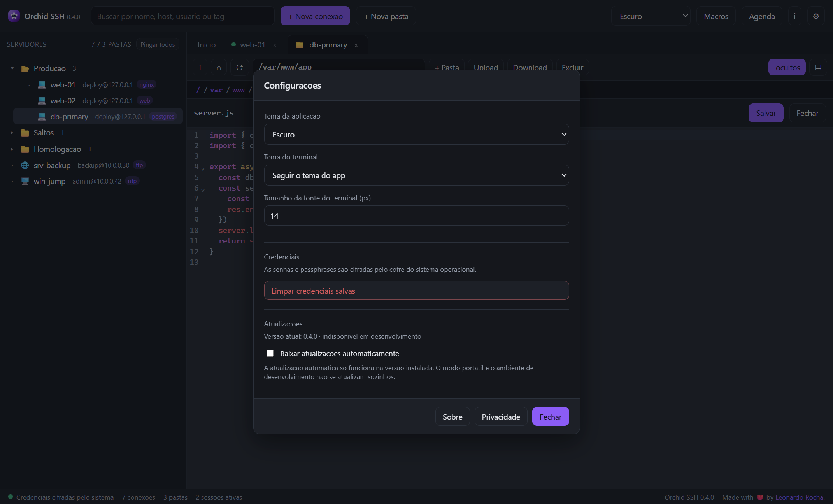The height and width of the screenshot is (504, 833).
Task: Open the Escuro theme dropdown in top bar
Action: tap(651, 16)
